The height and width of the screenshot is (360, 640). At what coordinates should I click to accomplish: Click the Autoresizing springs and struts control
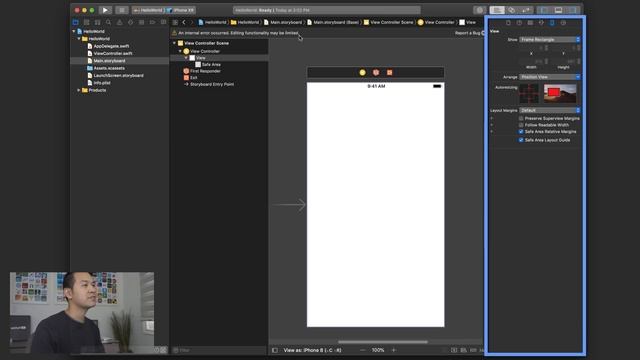click(x=529, y=93)
